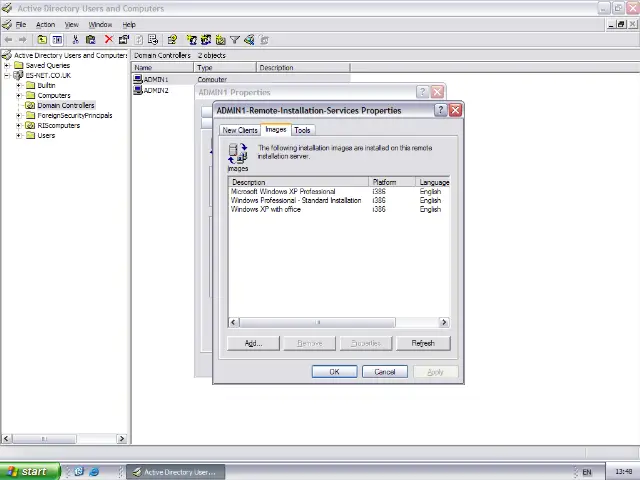Screen dimensions: 640x480
Task: Click the greyed add-to-group toolbar icon
Action: [264, 40]
